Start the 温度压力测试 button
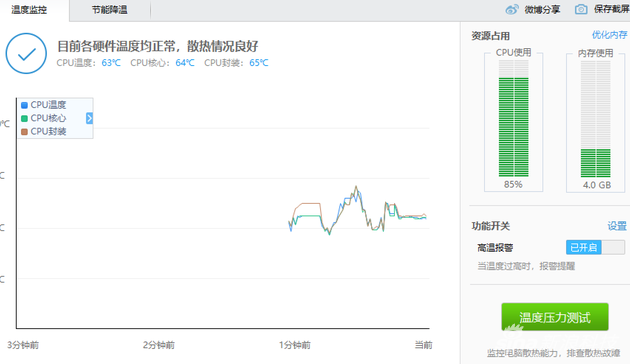This screenshot has width=630, height=364. pyautogui.click(x=555, y=317)
